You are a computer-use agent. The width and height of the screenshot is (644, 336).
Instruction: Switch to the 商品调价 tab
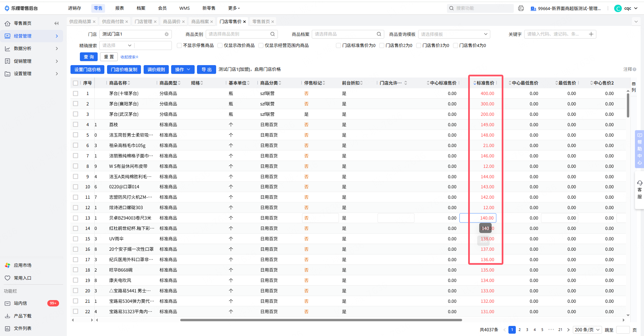click(x=172, y=22)
